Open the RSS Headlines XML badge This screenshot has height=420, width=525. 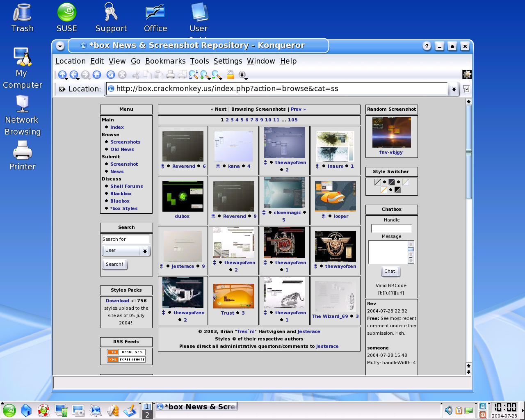click(126, 352)
